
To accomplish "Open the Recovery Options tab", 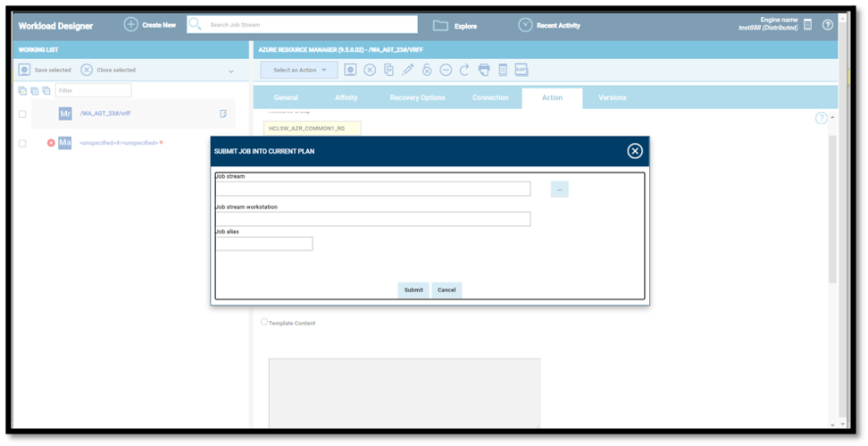I will pos(417,97).
